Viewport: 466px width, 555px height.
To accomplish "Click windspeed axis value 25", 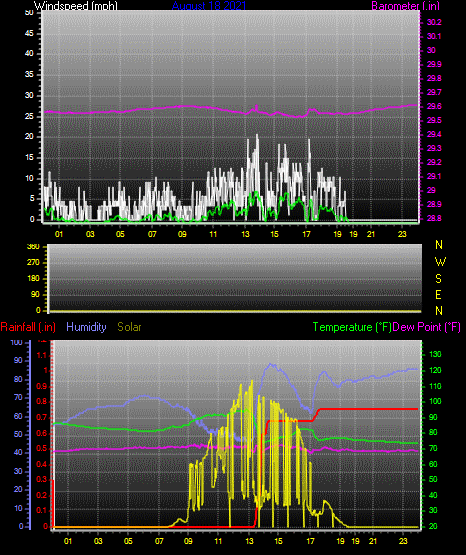I will point(29,116).
